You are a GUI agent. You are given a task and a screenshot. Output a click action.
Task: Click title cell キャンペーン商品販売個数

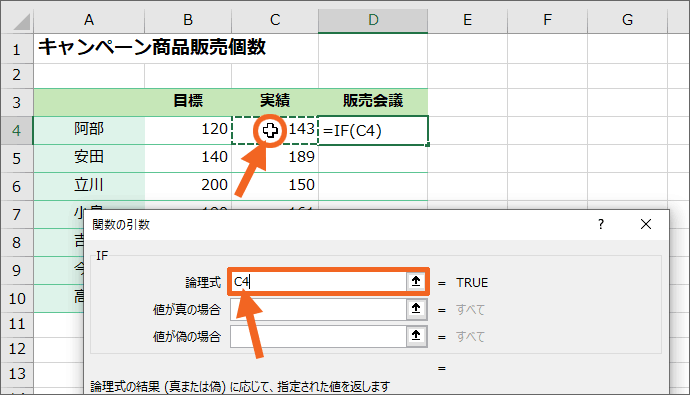click(152, 47)
